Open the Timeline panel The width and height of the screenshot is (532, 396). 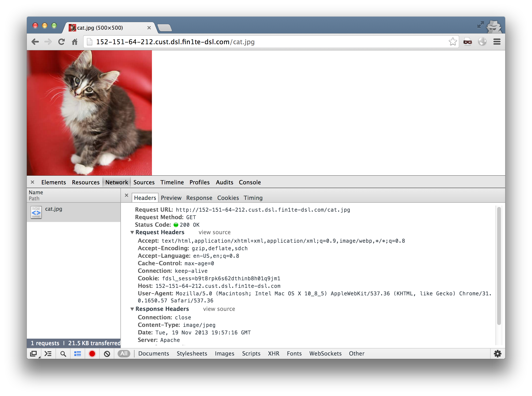coord(172,182)
